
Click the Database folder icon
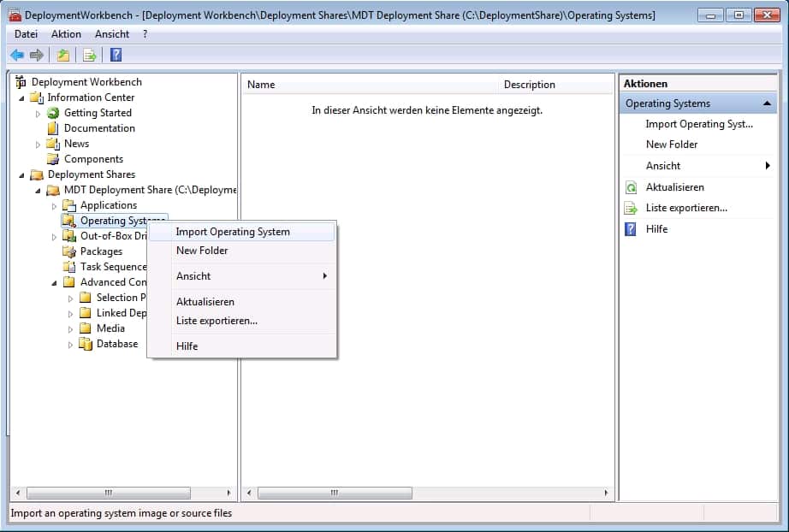tap(86, 344)
